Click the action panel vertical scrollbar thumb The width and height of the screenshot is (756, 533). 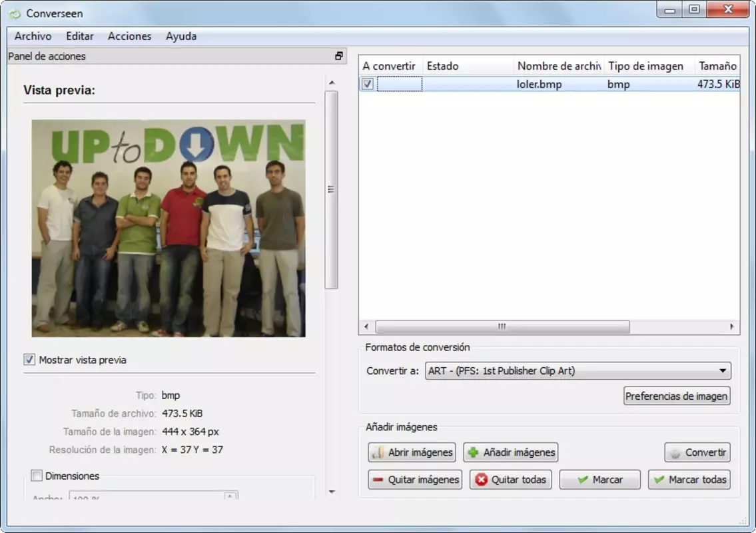(331, 190)
